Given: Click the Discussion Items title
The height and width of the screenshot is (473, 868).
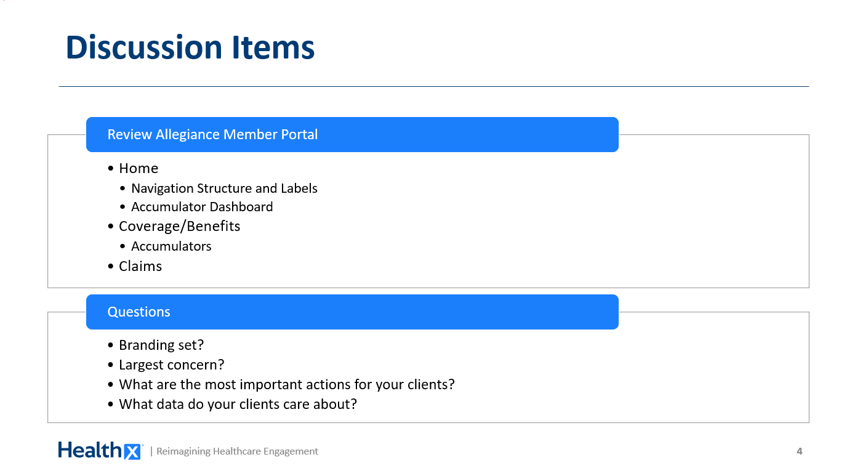Looking at the screenshot, I should pos(190,47).
